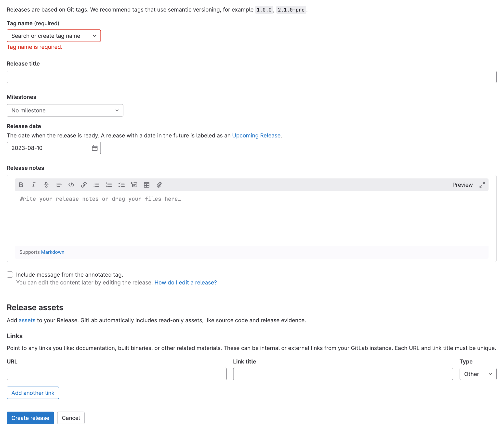Apply bold formatting in release notes
Viewport: 504px width, 430px height.
(x=21, y=185)
